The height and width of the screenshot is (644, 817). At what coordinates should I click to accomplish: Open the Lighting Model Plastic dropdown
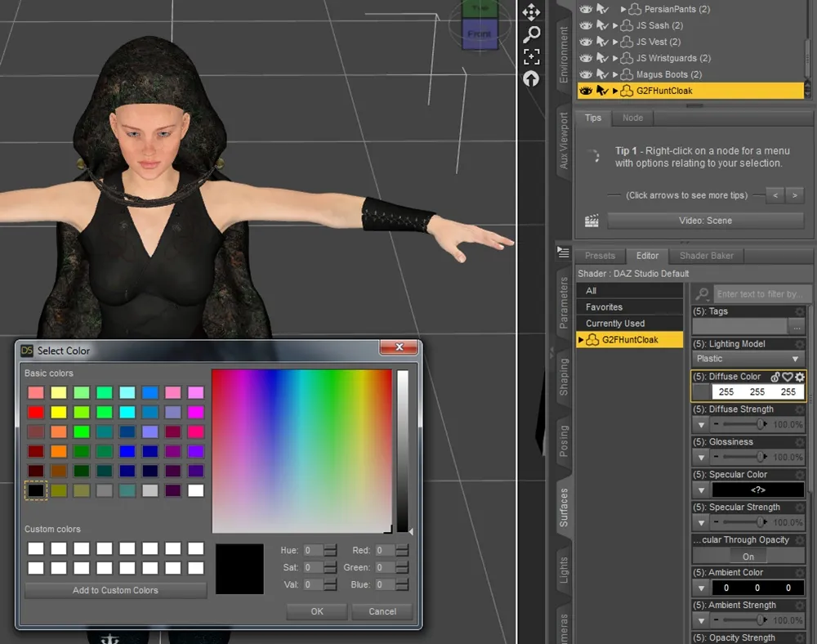click(x=748, y=359)
